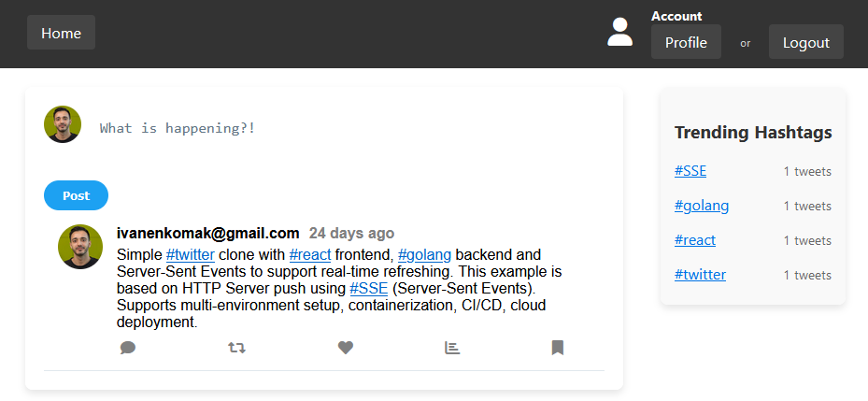Click the composer profile avatar
The width and height of the screenshot is (868, 401).
(x=63, y=124)
